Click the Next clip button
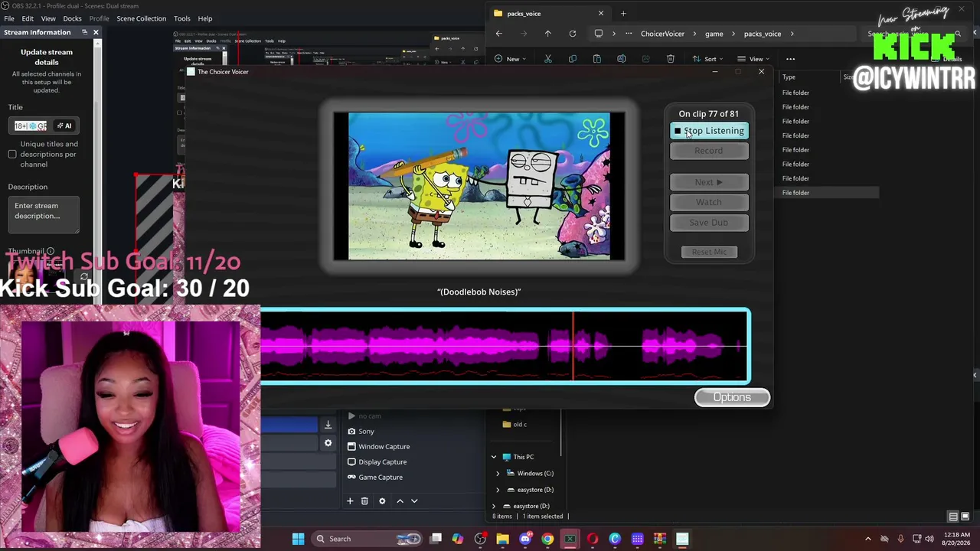 coord(709,182)
